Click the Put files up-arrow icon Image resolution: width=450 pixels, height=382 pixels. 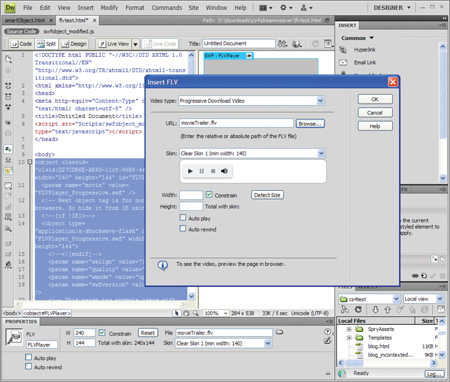pyautogui.click(x=387, y=310)
